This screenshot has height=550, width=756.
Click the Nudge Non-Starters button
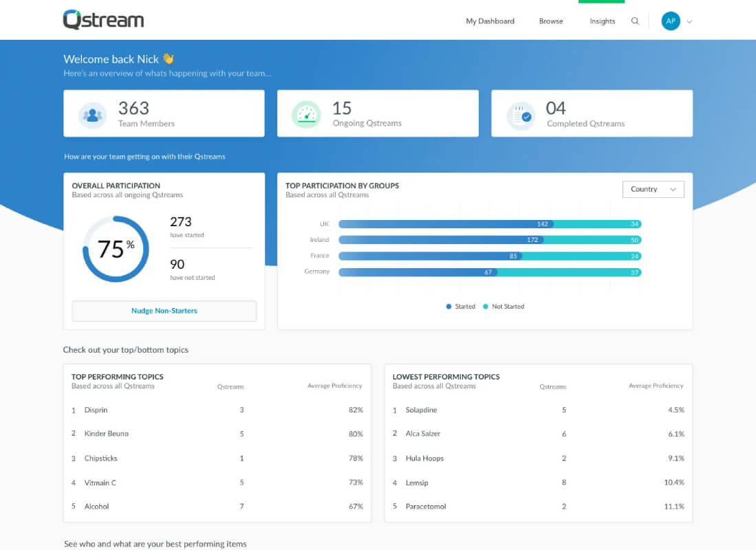click(x=164, y=311)
